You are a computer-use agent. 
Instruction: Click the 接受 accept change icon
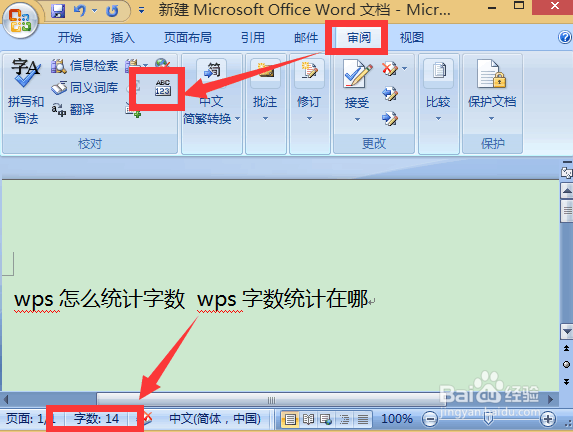point(357,75)
